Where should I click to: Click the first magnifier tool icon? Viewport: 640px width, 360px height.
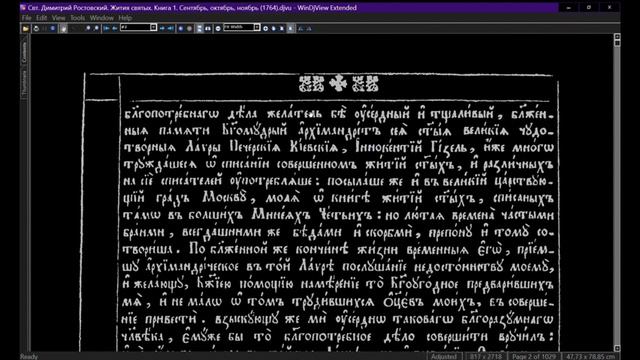pos(88,28)
